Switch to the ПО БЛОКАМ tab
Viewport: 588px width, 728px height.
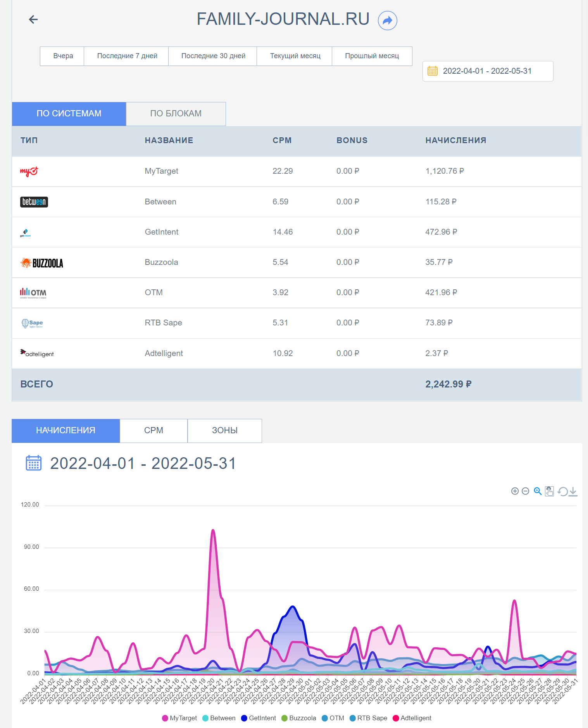[x=176, y=114]
